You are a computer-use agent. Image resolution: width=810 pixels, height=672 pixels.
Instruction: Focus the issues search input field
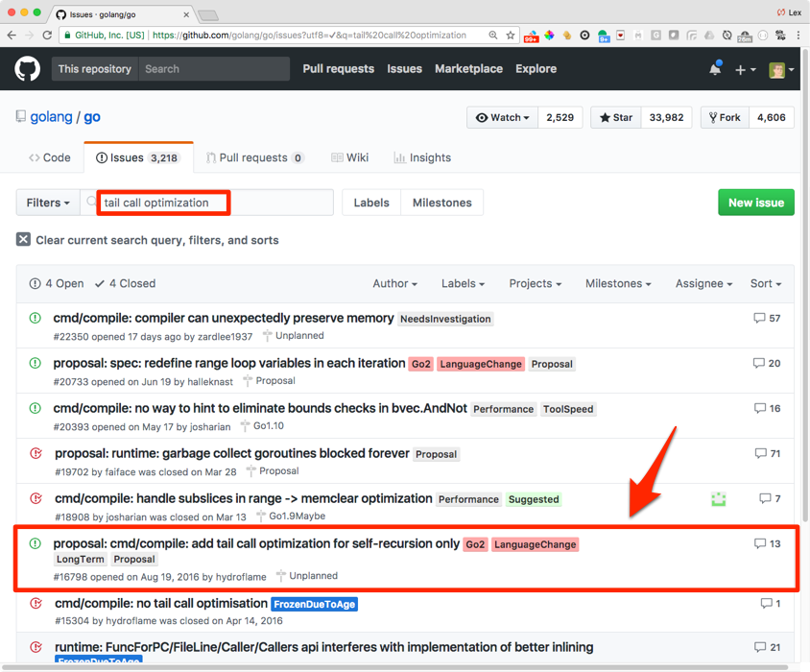216,203
